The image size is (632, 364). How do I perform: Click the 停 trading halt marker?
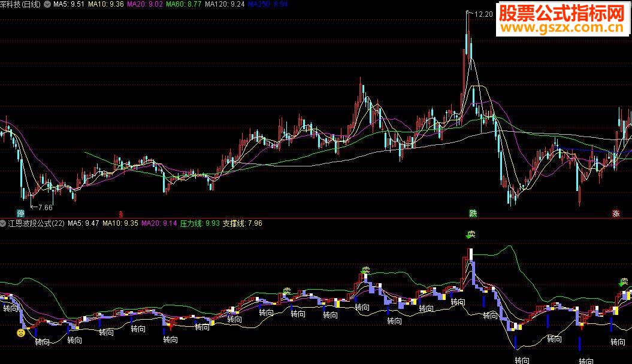pyautogui.click(x=20, y=213)
